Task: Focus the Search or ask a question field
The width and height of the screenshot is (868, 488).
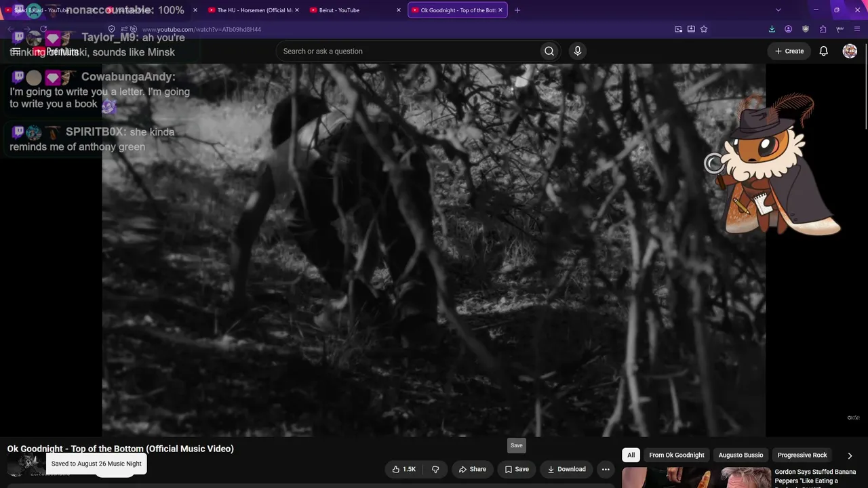Action: click(x=408, y=51)
